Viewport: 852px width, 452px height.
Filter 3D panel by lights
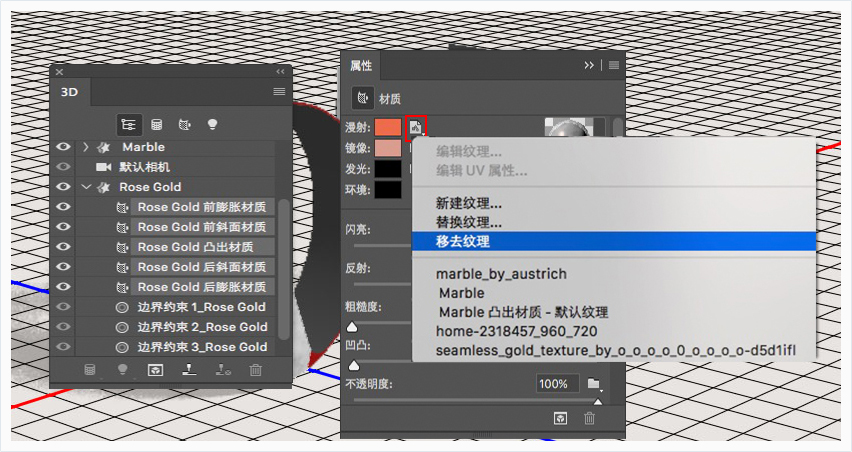pos(212,125)
